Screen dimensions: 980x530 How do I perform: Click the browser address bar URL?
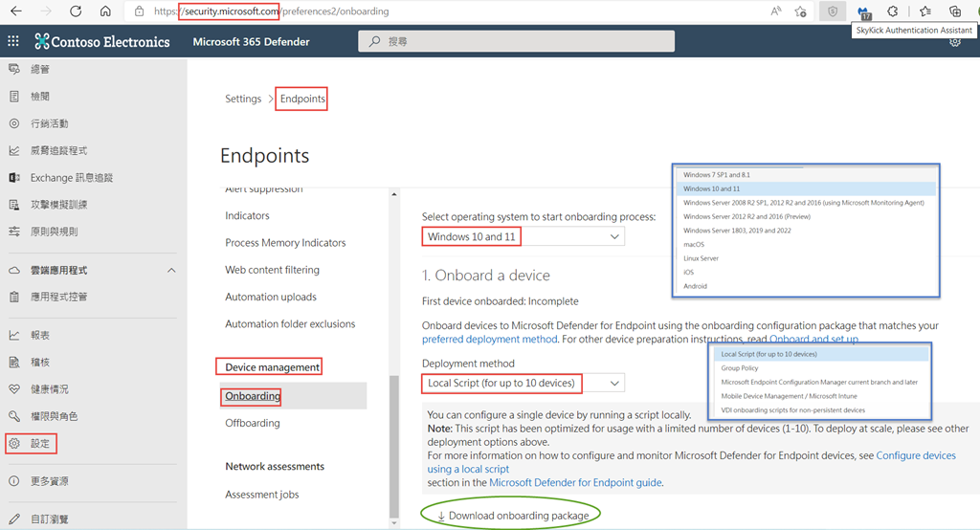[x=271, y=11]
